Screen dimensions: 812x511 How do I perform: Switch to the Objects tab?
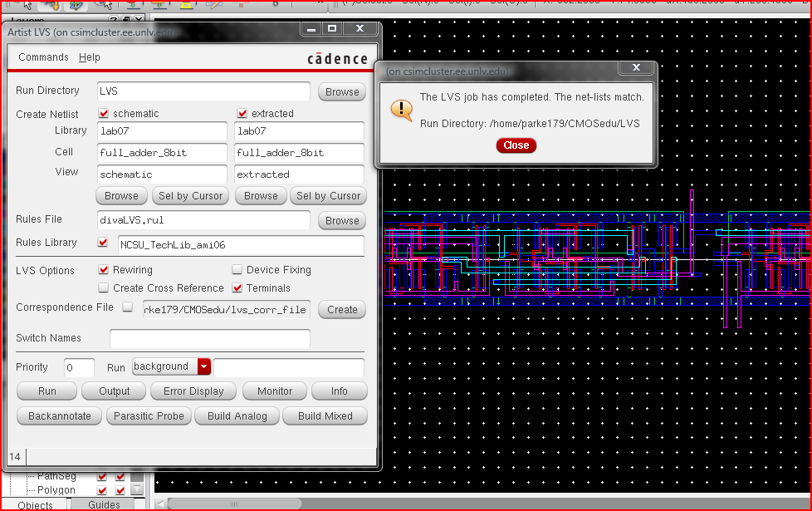tap(35, 504)
